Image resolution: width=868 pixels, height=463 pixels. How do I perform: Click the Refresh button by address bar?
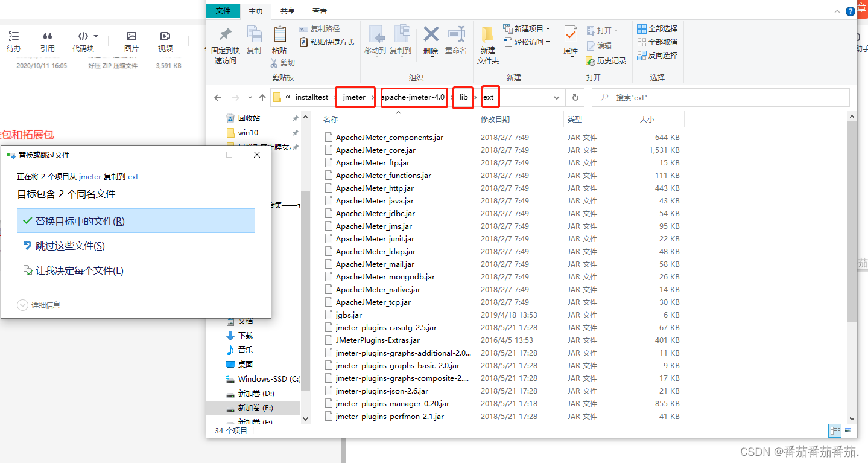575,97
